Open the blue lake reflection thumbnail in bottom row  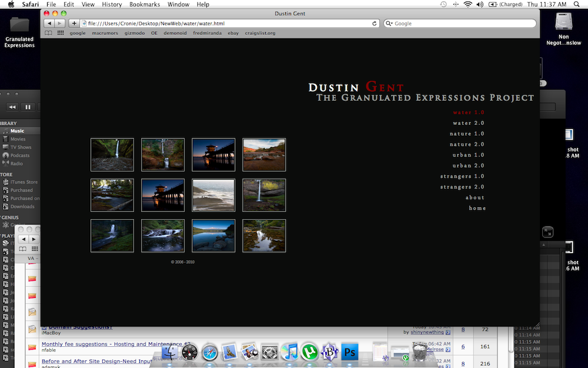[x=213, y=236]
